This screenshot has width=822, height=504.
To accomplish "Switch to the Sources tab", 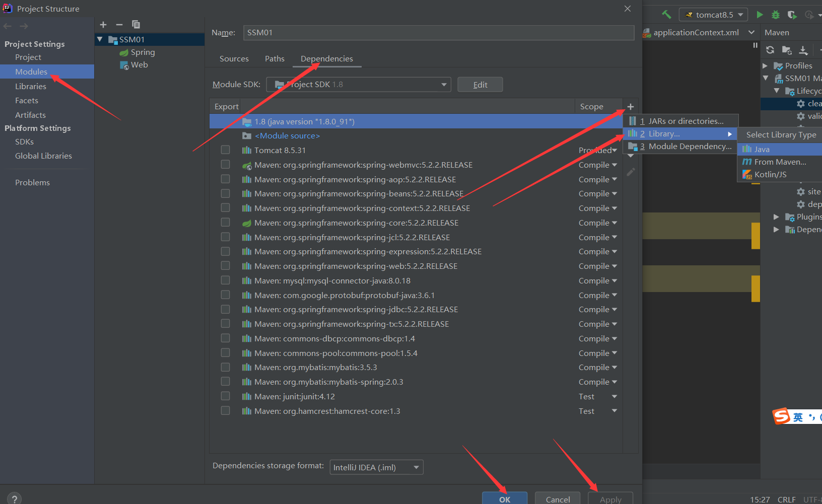I will point(234,59).
